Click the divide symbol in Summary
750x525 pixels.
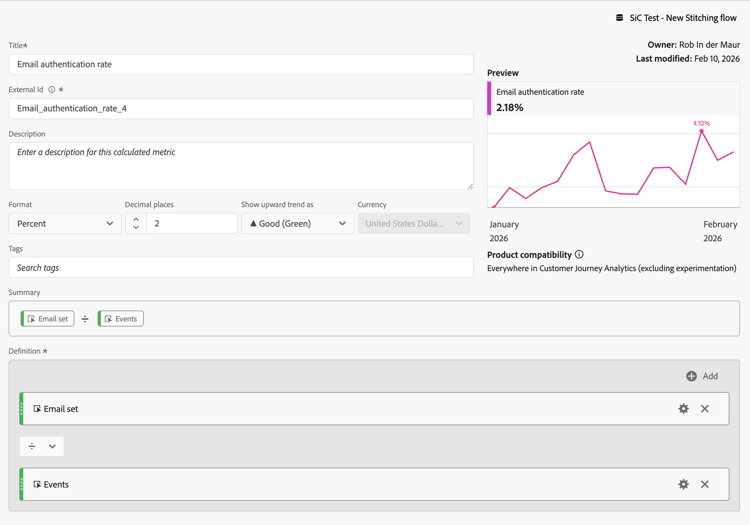[x=85, y=319]
